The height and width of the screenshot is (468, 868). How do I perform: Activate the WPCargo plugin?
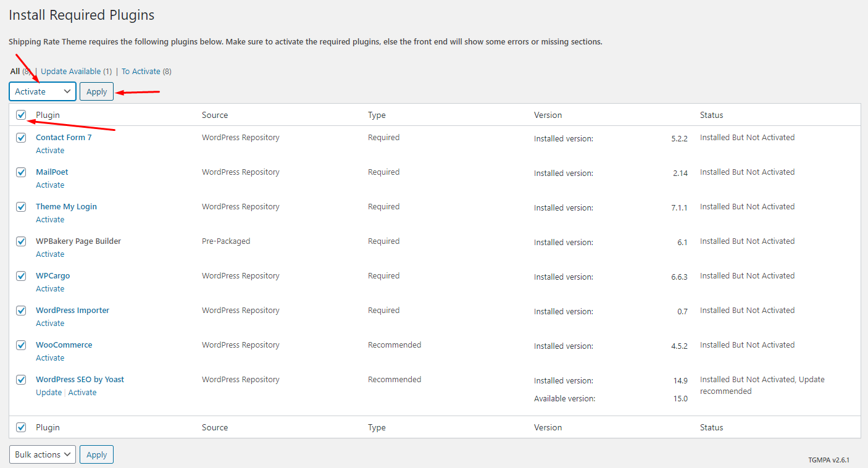point(50,289)
